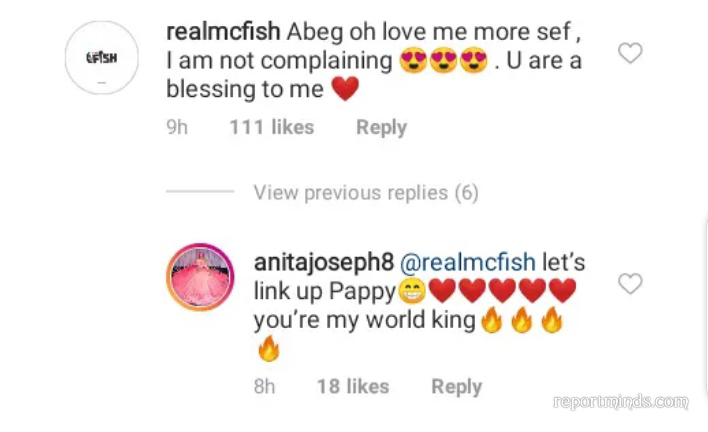Click the grinning emoji after 'Pappy'
708x432 pixels.
[411, 293]
